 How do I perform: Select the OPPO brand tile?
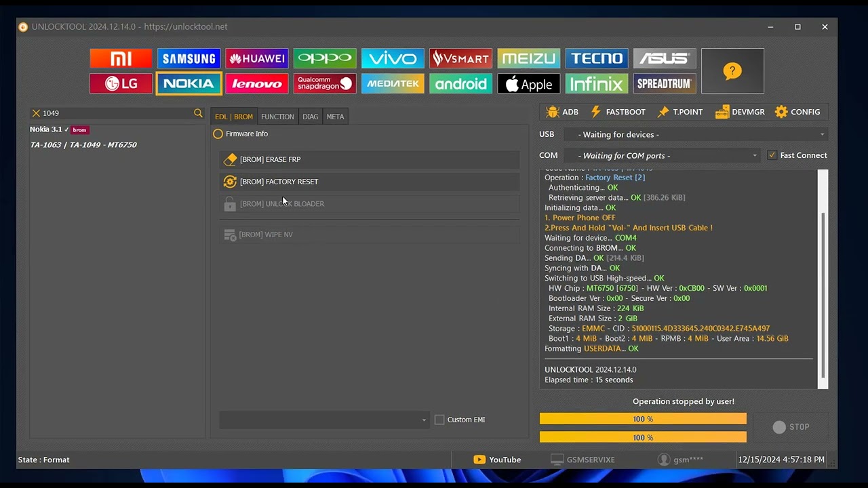point(324,58)
